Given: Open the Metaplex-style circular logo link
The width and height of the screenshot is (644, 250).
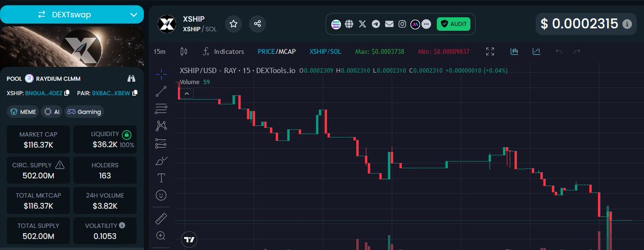Looking at the screenshot, I should [415, 24].
